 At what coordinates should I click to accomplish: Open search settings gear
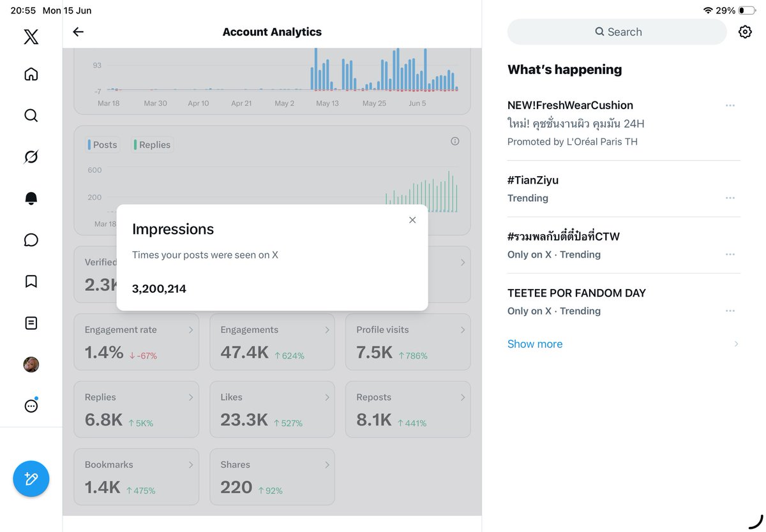tap(745, 32)
